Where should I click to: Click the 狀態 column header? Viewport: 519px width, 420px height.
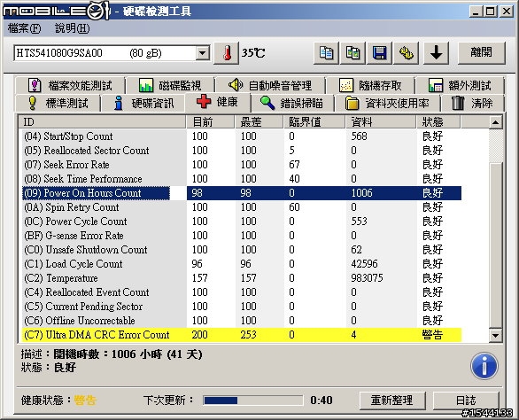click(x=438, y=122)
